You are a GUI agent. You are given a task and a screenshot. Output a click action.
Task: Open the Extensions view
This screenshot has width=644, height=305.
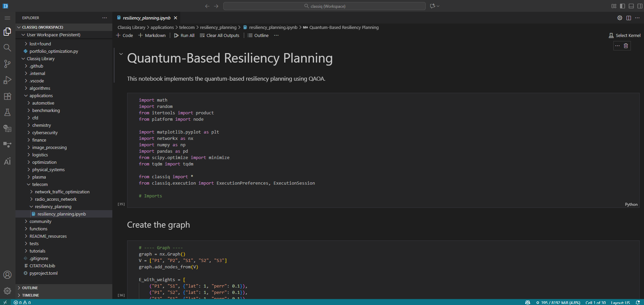[7, 96]
